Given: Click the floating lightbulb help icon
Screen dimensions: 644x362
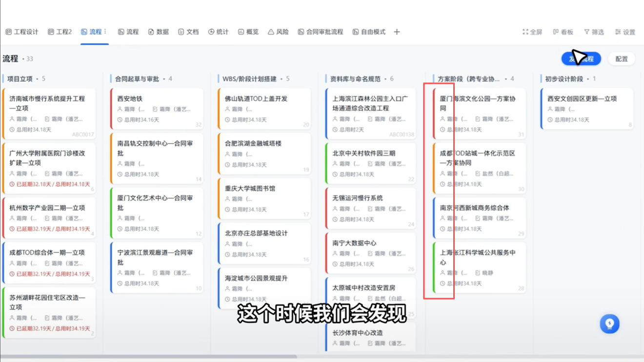Looking at the screenshot, I should point(609,324).
